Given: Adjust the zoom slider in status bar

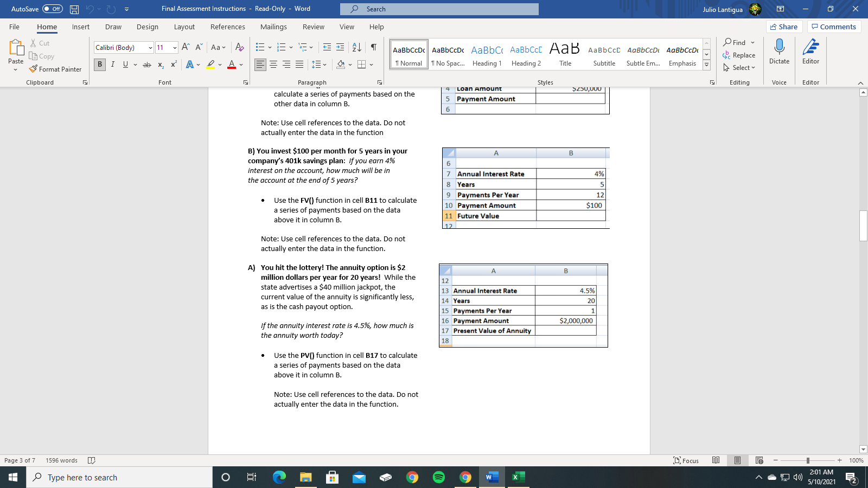Looking at the screenshot, I should [x=808, y=460].
